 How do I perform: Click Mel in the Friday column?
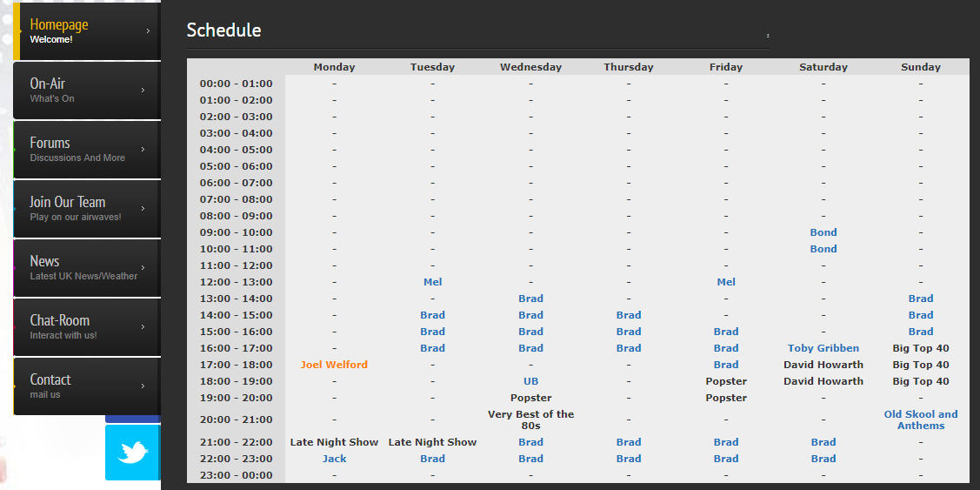tap(725, 282)
